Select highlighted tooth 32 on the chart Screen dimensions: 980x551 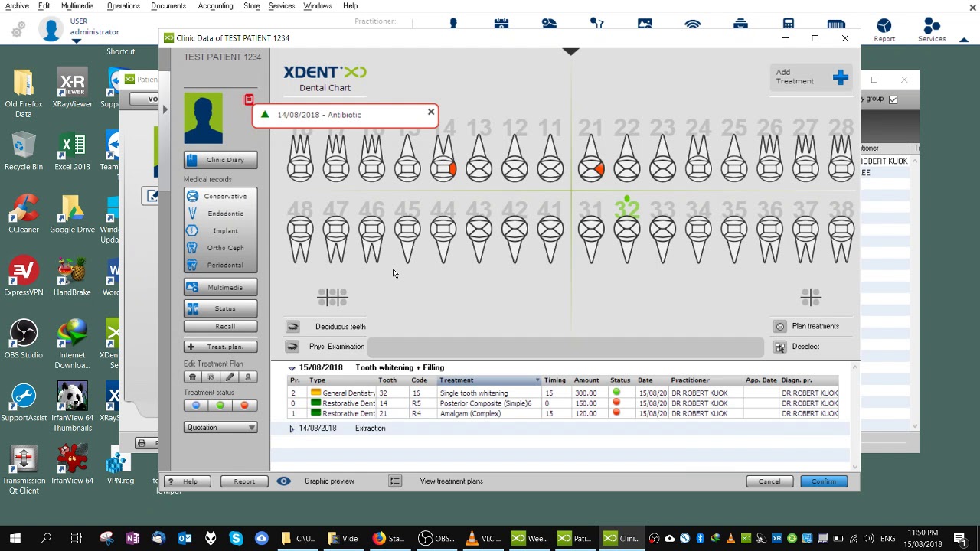[x=627, y=240]
